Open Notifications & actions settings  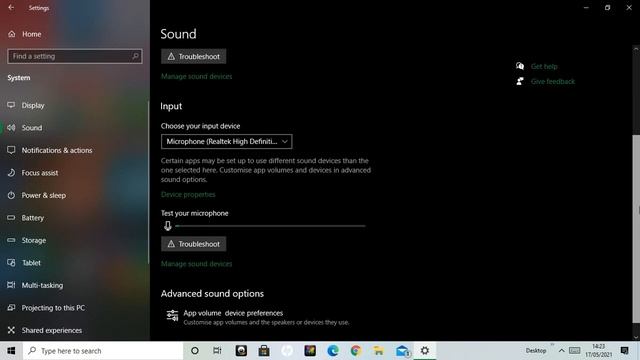tap(57, 150)
